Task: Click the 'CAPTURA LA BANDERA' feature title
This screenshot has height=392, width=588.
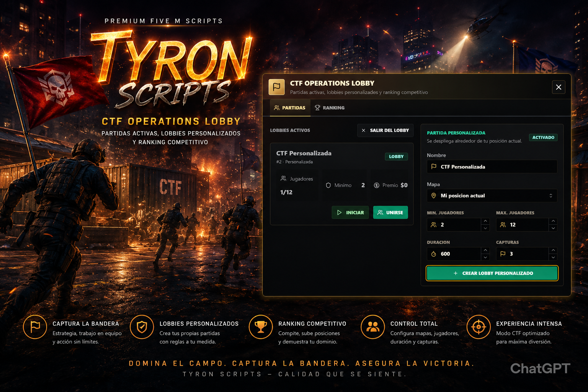Action: point(86,324)
